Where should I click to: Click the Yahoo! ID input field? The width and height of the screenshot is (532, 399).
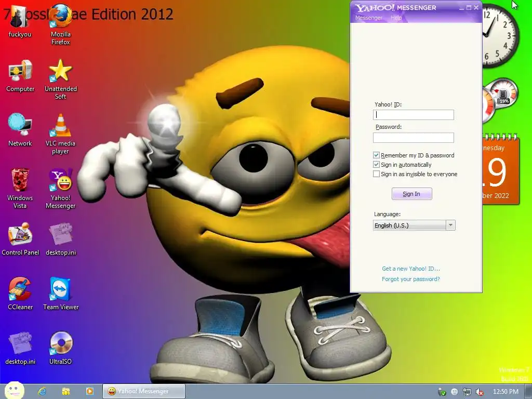click(413, 115)
